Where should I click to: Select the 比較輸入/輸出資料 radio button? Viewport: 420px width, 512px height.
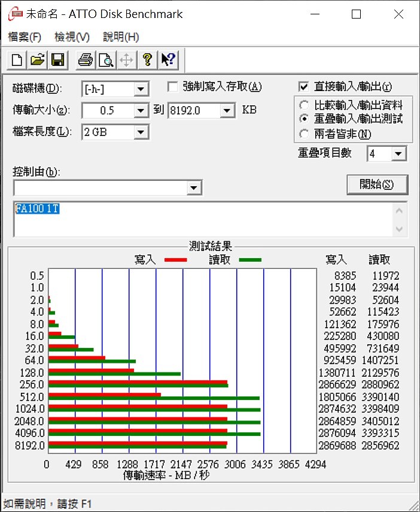(304, 105)
